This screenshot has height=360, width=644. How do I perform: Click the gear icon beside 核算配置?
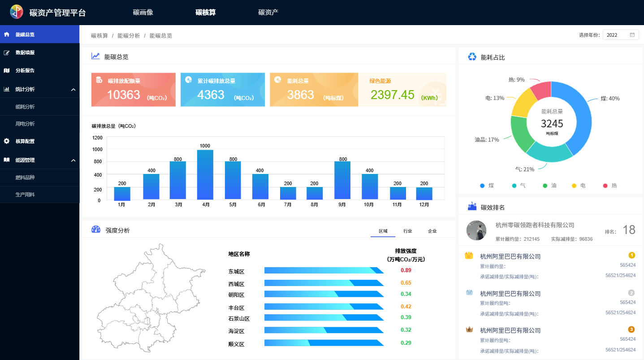pyautogui.click(x=7, y=141)
